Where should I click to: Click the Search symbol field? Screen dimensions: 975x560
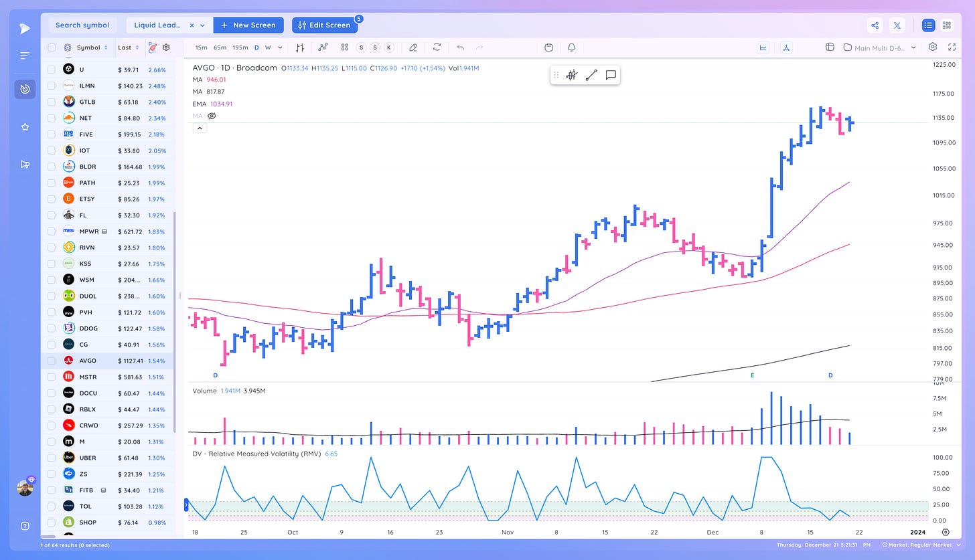[82, 25]
